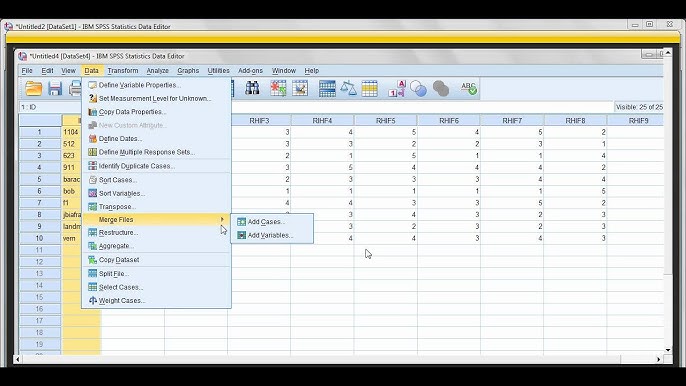Click the Use Variable Sets circles icon
The width and height of the screenshot is (686, 386).
[x=418, y=89]
